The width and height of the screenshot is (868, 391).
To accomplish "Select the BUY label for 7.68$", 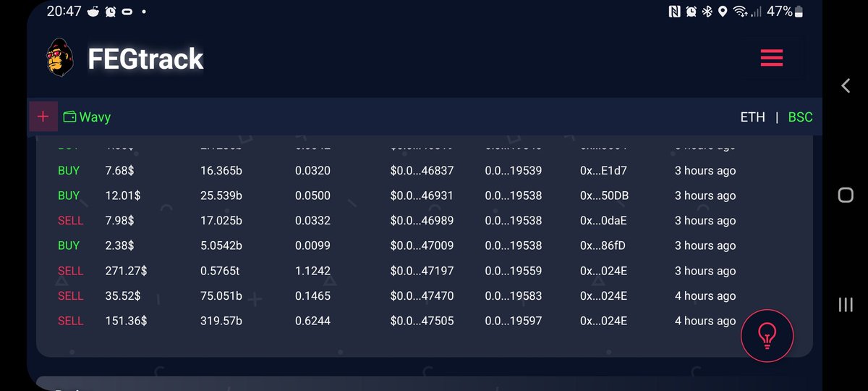I will (69, 171).
